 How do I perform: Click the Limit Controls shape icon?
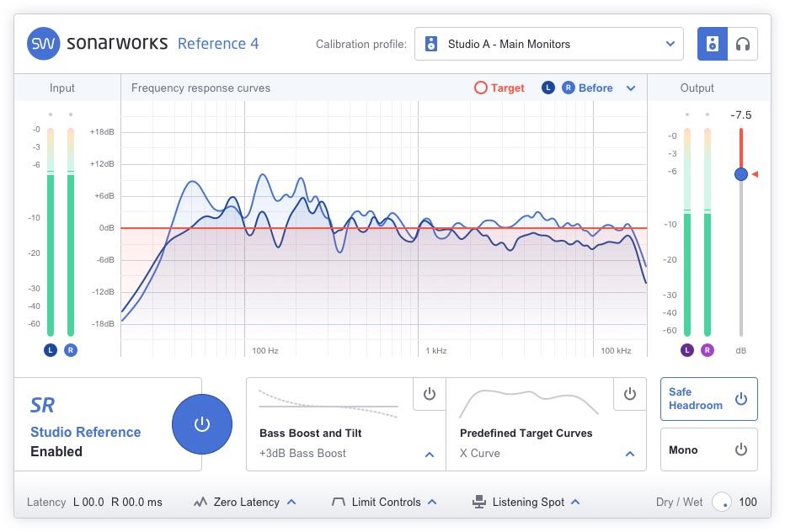339,503
